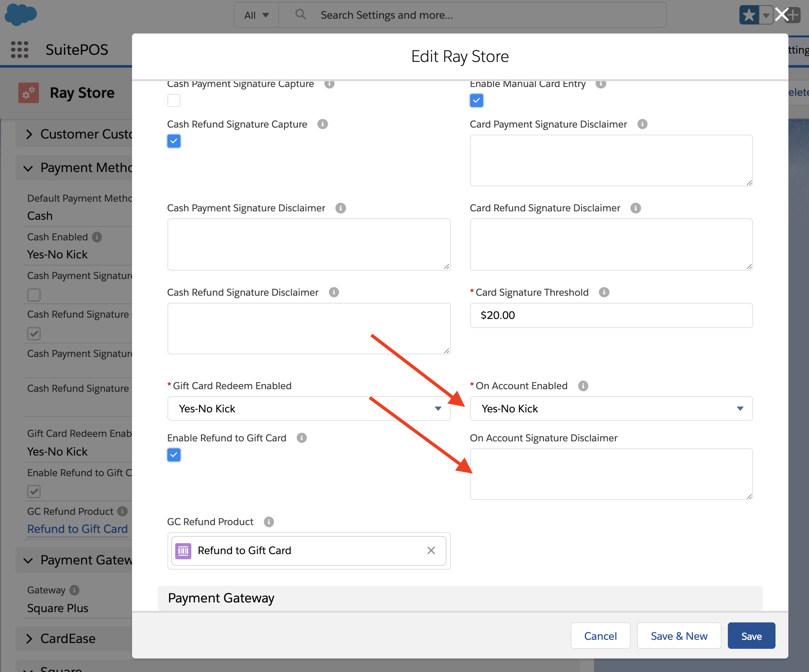Uncheck Enable Refund to Gift Card checkbox
This screenshot has height=672, width=809.
174,455
